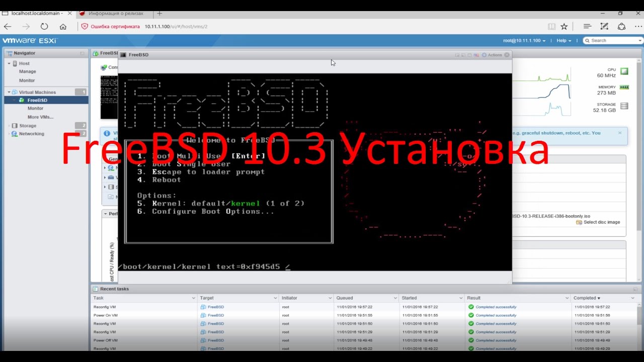Open FreeBSD target in Power On VM row
This screenshot has width=644, height=362.
click(215, 315)
